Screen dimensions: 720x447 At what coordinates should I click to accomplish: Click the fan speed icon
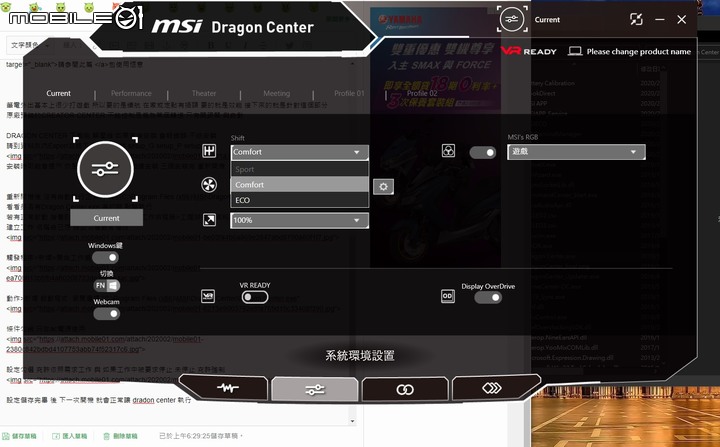coord(209,185)
